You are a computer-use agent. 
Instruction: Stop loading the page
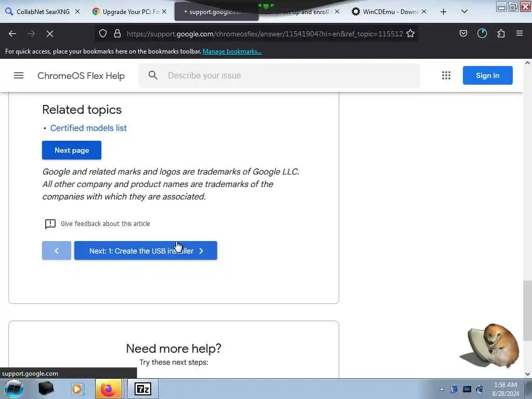[50, 34]
